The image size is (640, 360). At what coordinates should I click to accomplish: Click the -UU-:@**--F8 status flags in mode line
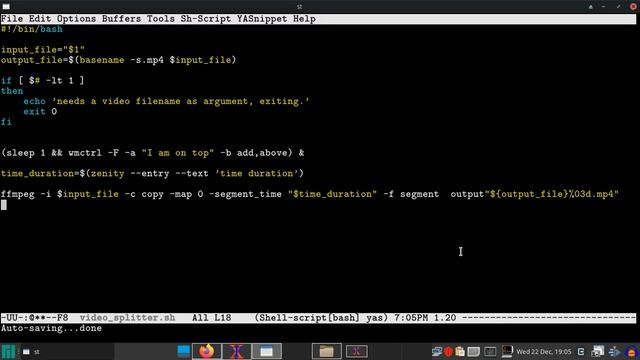click(34, 318)
